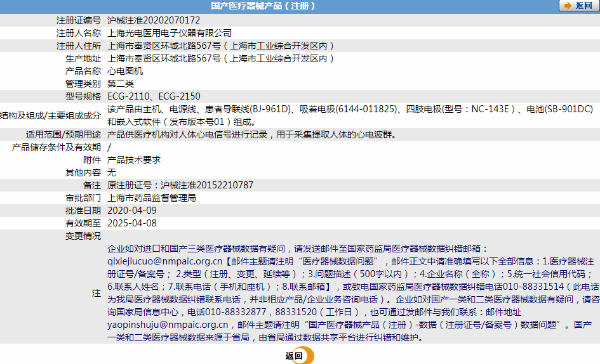Click the email yaopinshuju@nmpaic.org.cn

coord(168,325)
